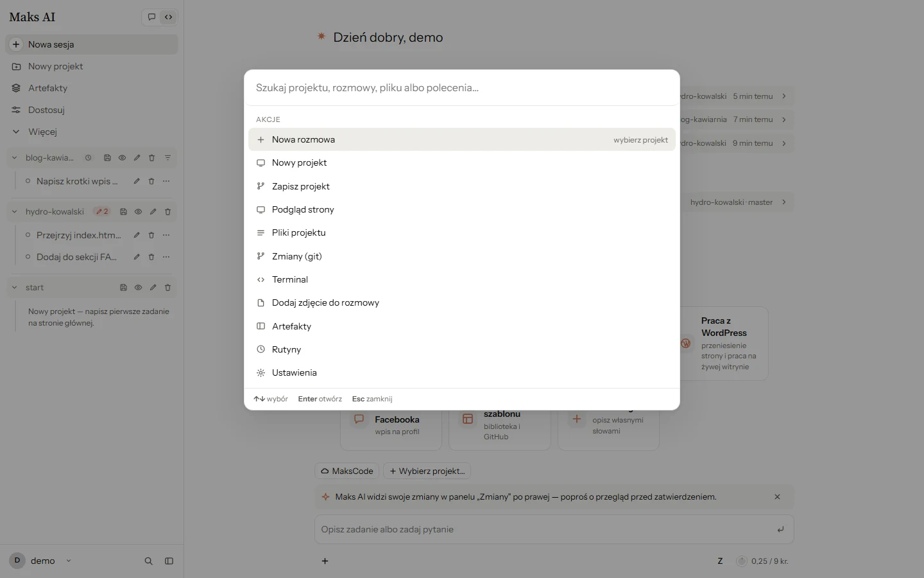Focus the Szukaj projektu search field

pos(462,88)
